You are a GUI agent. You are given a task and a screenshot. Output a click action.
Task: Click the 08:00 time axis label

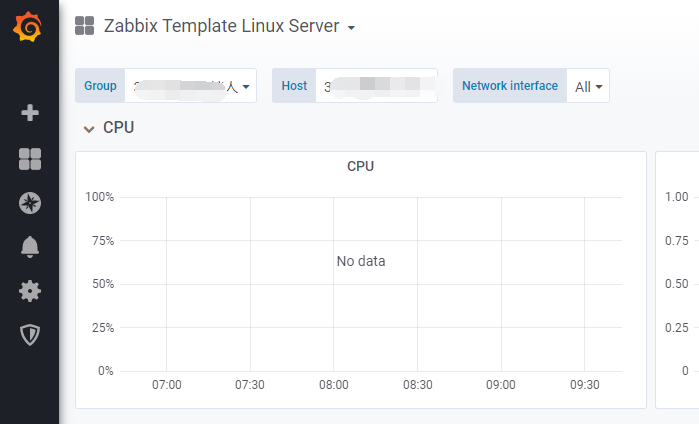coord(334,385)
